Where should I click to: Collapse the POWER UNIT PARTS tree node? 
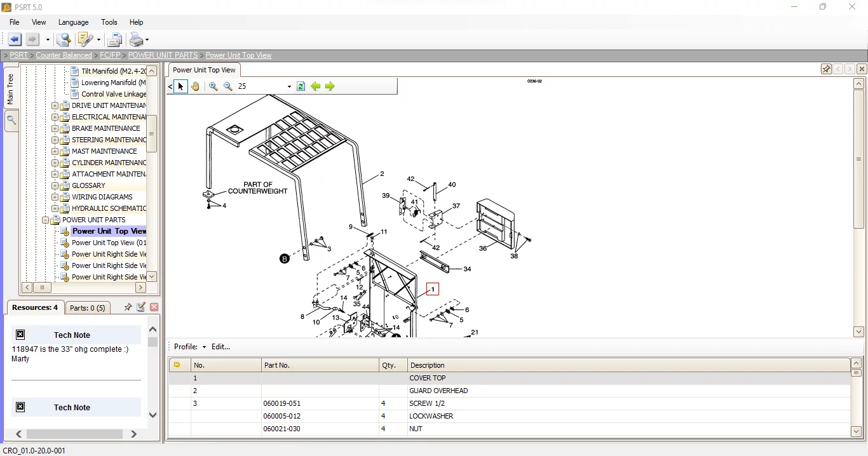coord(46,220)
